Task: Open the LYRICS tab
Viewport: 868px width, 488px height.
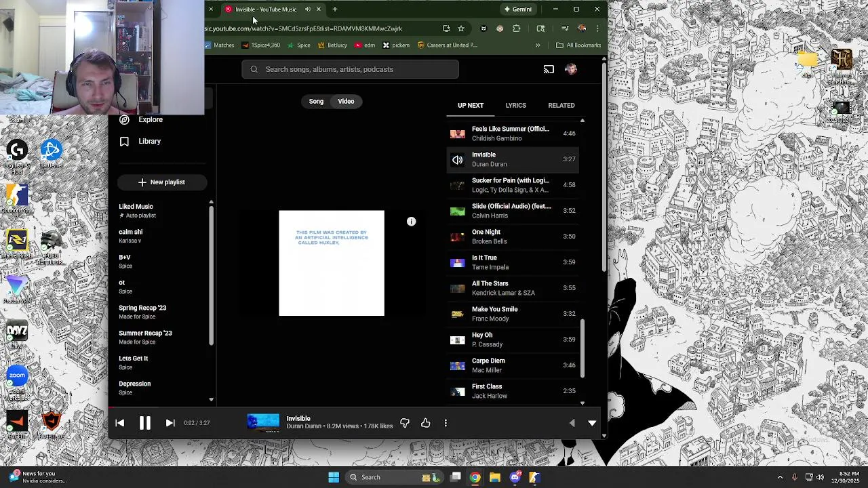Action: (515, 106)
